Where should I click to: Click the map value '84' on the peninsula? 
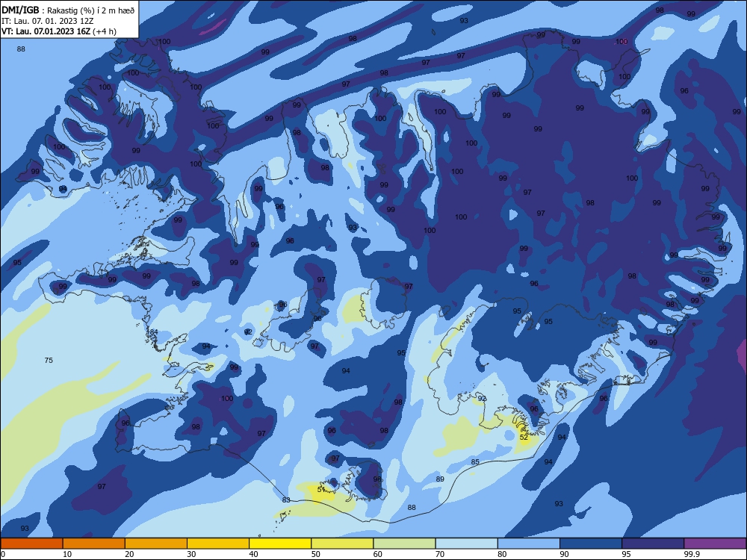(153, 332)
